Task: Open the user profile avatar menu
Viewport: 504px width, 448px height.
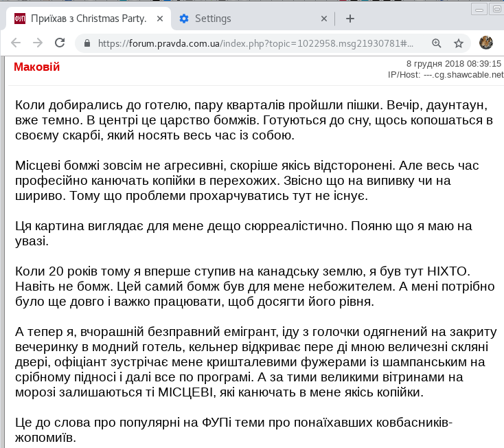Action: coord(485,43)
